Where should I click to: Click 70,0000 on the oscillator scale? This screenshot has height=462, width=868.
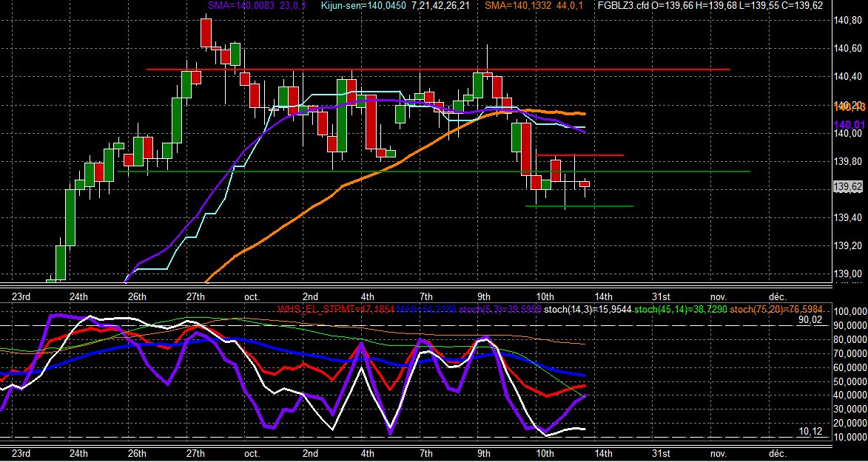click(850, 353)
